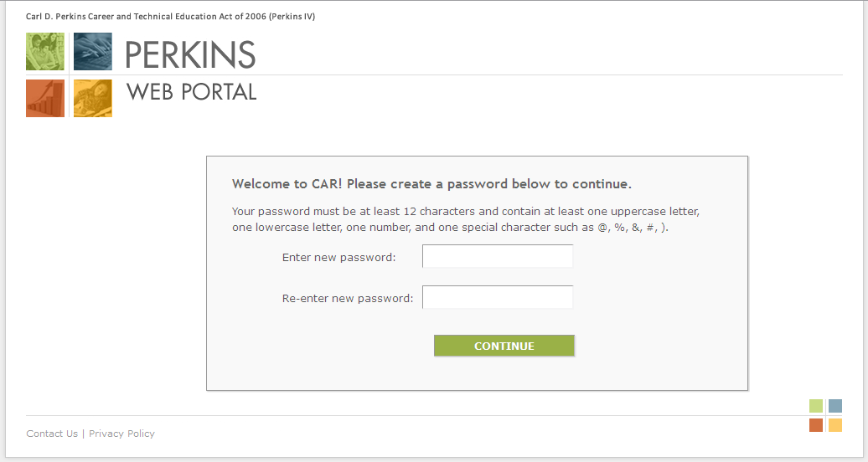The width and height of the screenshot is (868, 462).
Task: Click the WEB PORTAL logo subtitle
Action: 192,92
